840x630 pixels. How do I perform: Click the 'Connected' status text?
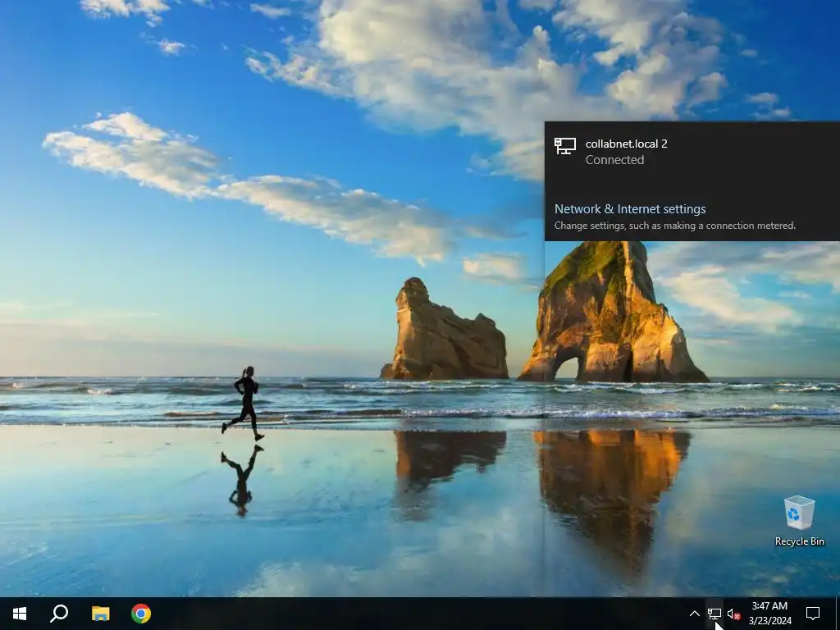(614, 160)
